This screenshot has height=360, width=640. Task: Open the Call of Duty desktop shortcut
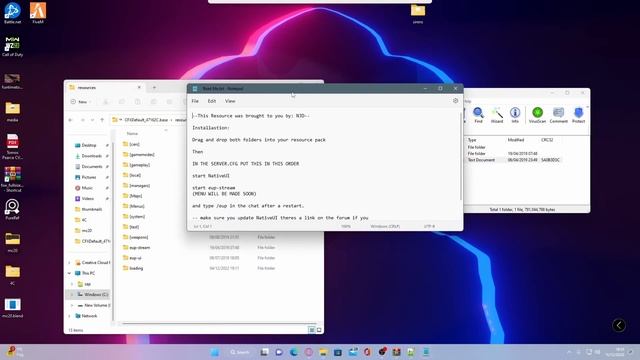point(12,46)
